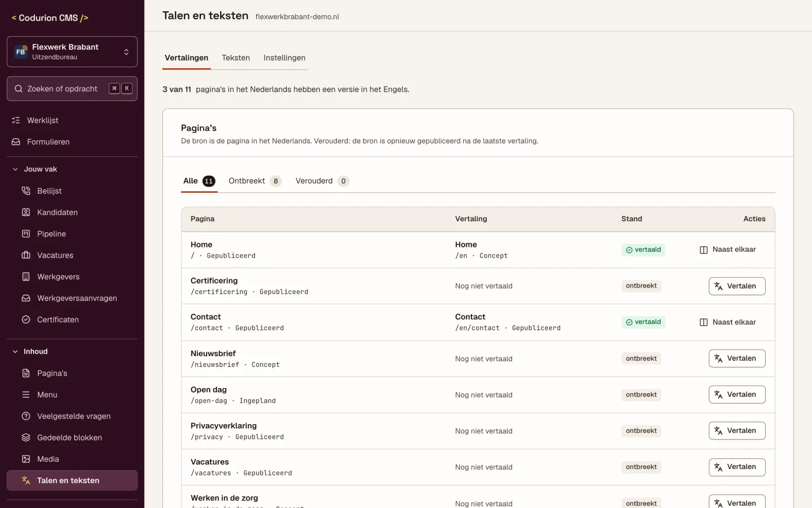Screen dimensions: 812x508
Task: Click the Gedeelde blokken layers icon
Action: click(26, 437)
